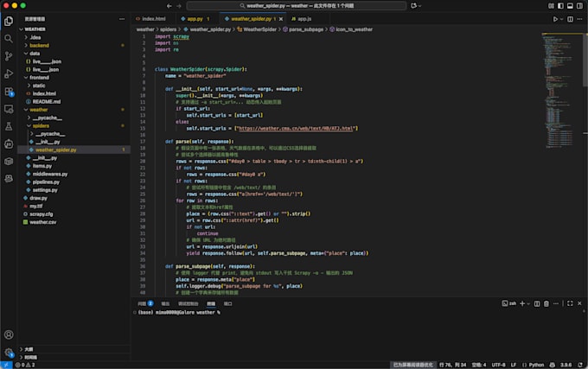Image resolution: width=588 pixels, height=369 pixels.
Task: Close the terminal panel
Action: [x=579, y=303]
